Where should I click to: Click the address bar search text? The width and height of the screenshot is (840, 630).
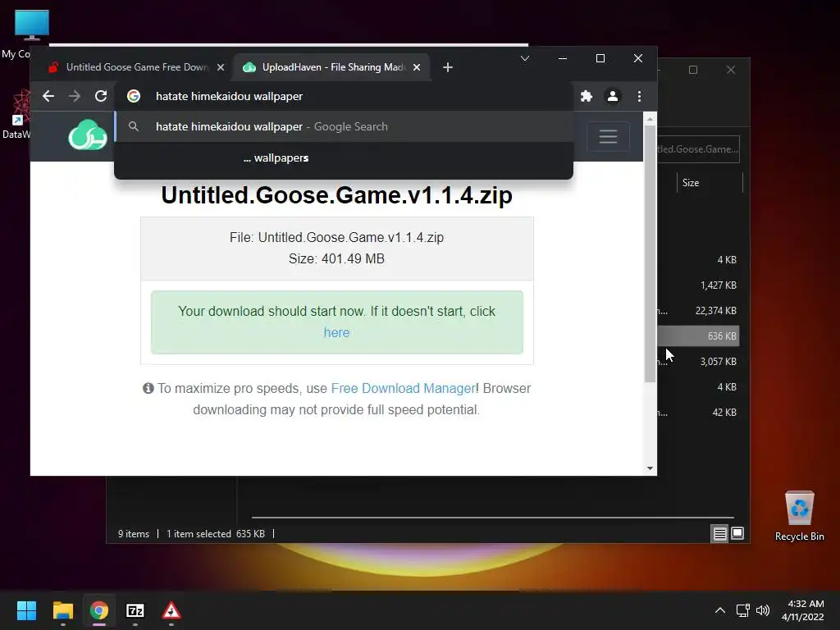coord(230,97)
